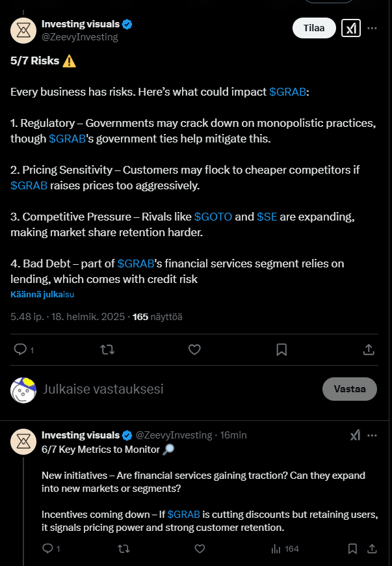Click the Tilaa subscribe button
392x566 pixels.
314,28
